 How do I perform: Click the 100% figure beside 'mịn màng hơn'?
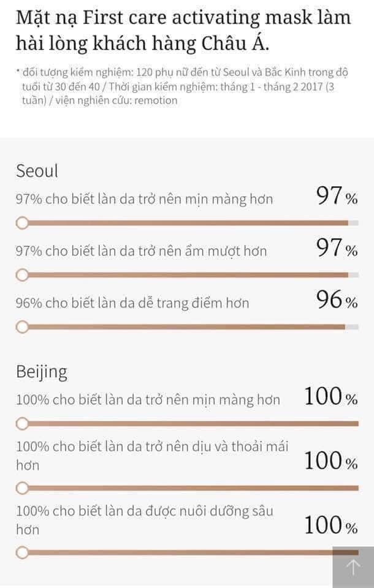(331, 396)
